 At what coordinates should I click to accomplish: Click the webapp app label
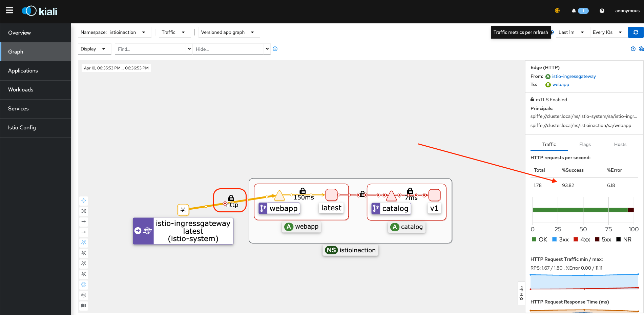pos(302,227)
